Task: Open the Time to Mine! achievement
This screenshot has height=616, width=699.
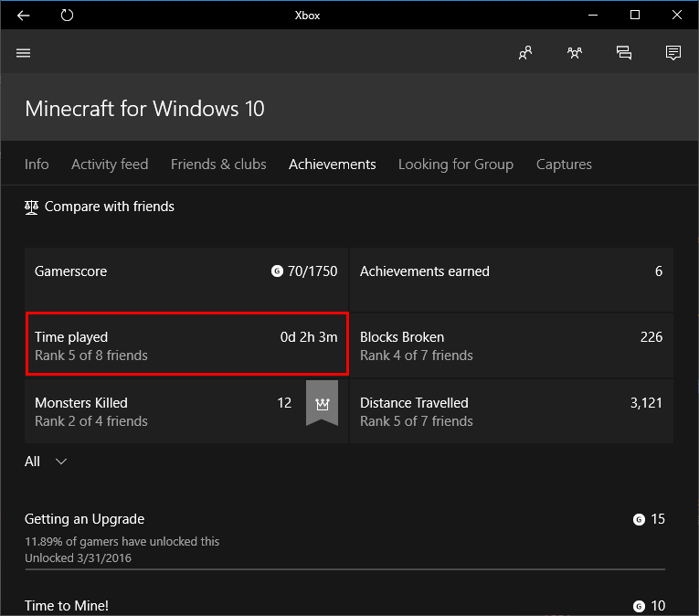Action: coord(344,606)
